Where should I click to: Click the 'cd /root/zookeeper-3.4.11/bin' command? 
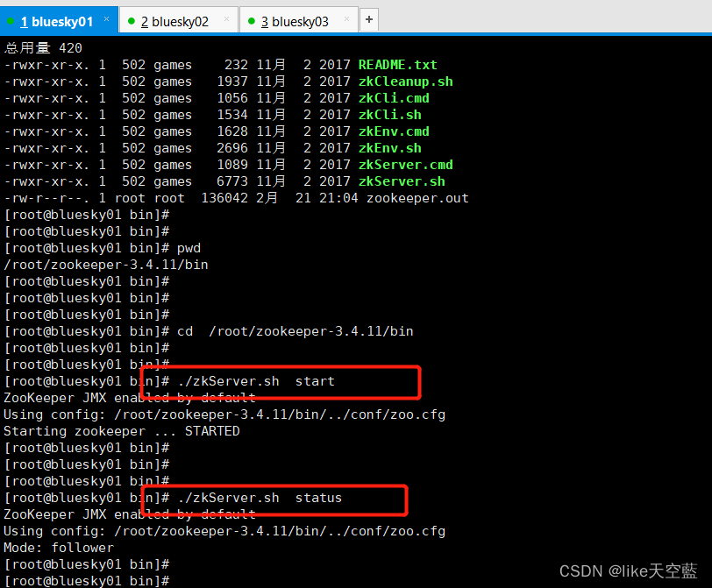pyautogui.click(x=295, y=331)
